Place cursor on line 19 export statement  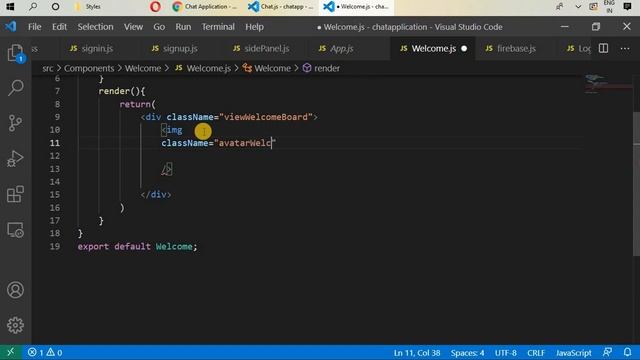137,247
